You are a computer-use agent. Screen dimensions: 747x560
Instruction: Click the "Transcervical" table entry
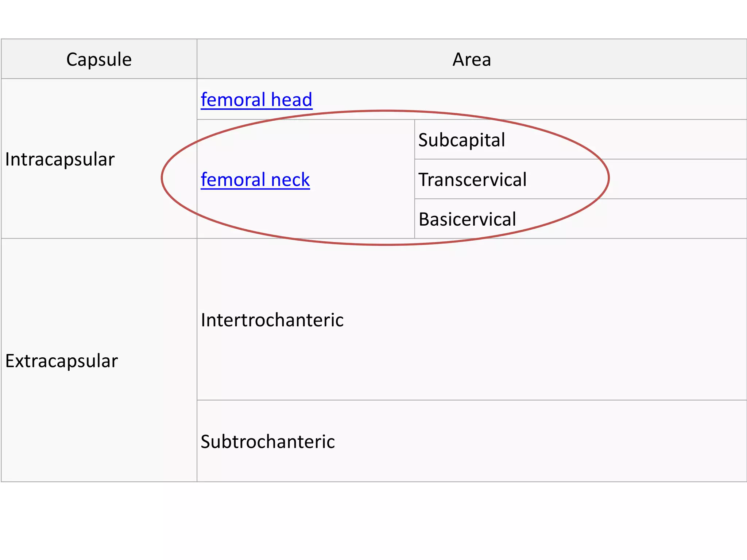click(472, 180)
